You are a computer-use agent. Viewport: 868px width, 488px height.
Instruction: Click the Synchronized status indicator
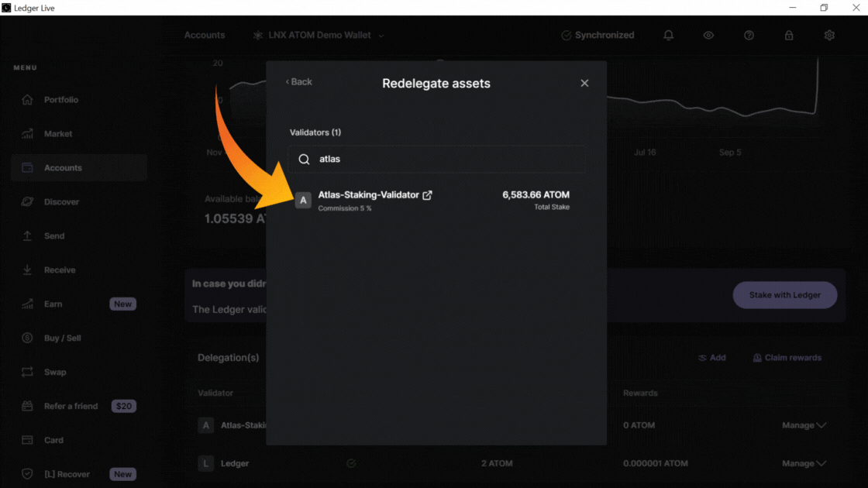[598, 36]
